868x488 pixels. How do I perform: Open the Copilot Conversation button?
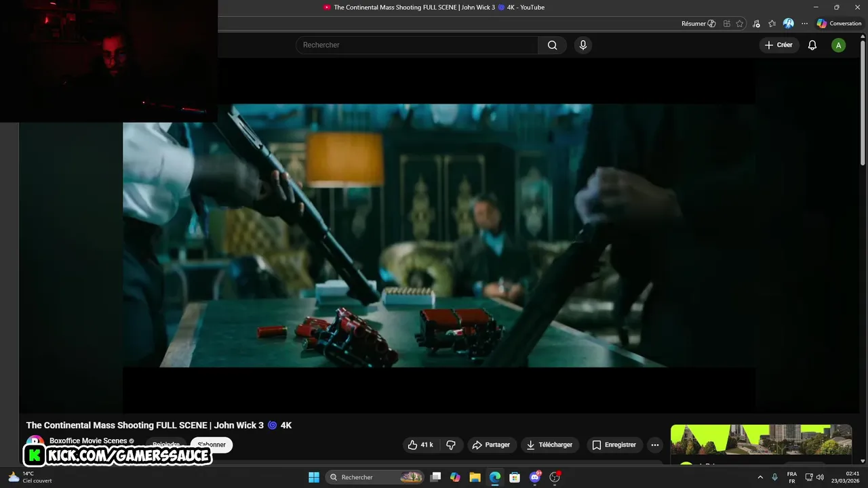coord(839,24)
